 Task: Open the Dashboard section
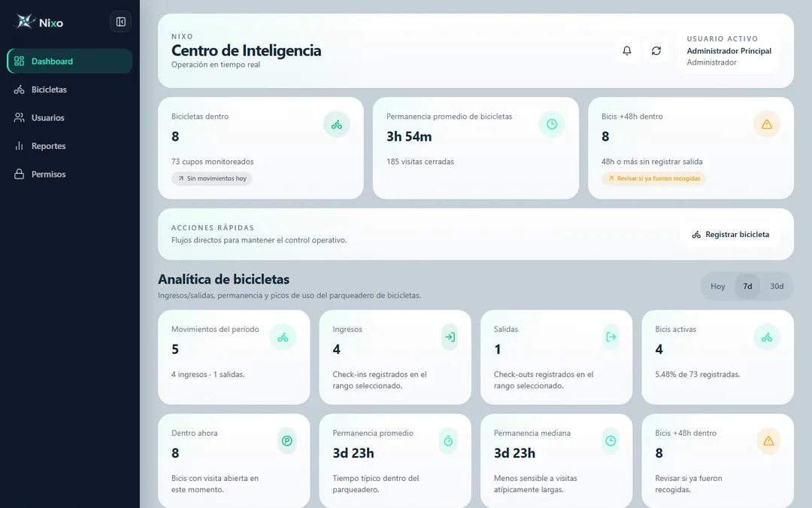pos(69,61)
